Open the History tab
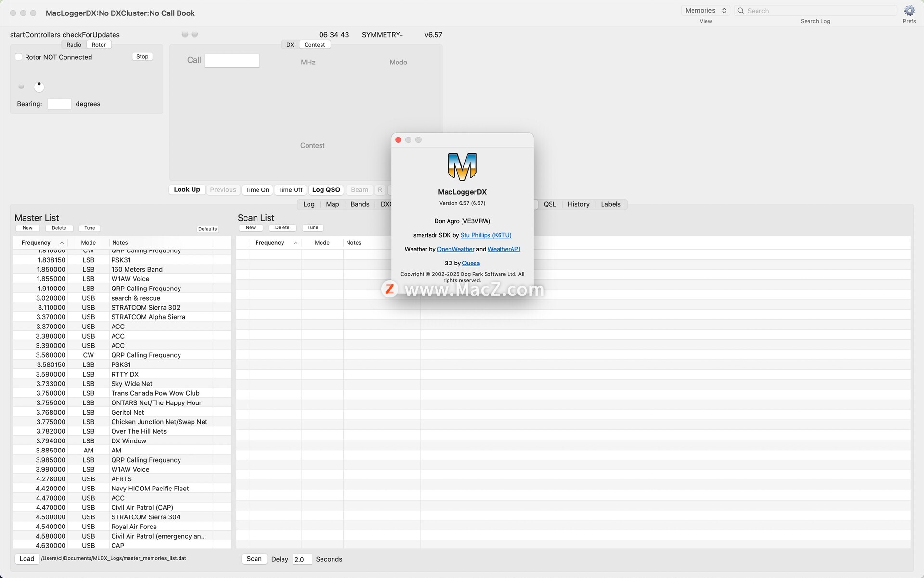This screenshot has width=924, height=578. pos(578,204)
